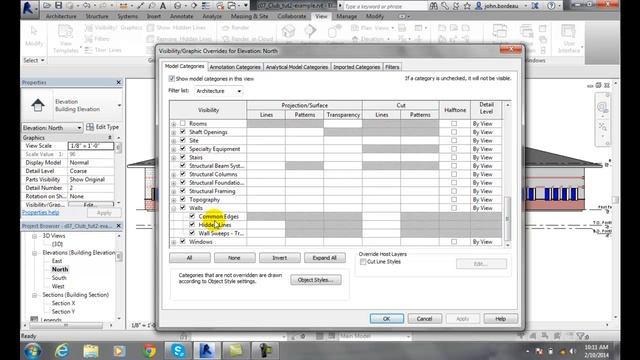The height and width of the screenshot is (360, 640).
Task: Expand the Windows category row
Action: pos(174,242)
